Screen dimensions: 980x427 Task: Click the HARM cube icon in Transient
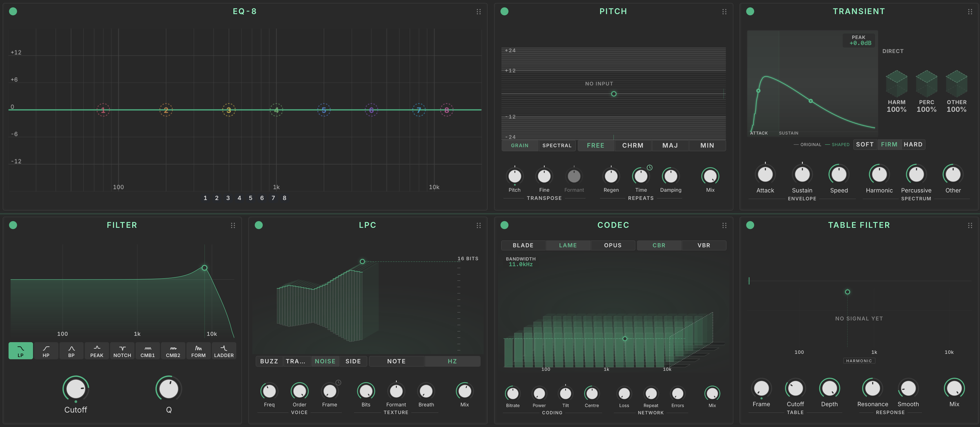point(897,84)
